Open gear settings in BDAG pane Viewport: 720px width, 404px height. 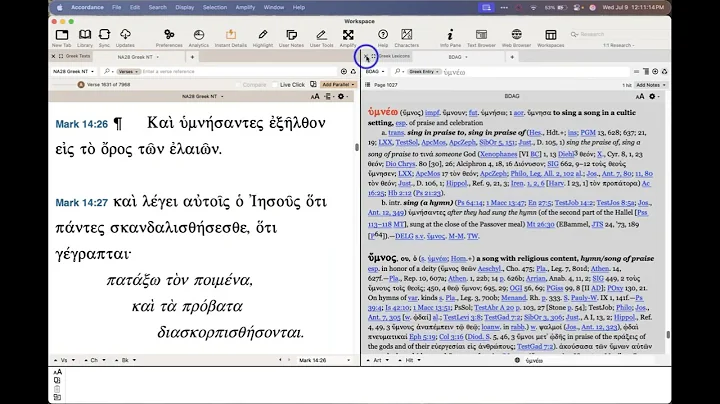654,96
